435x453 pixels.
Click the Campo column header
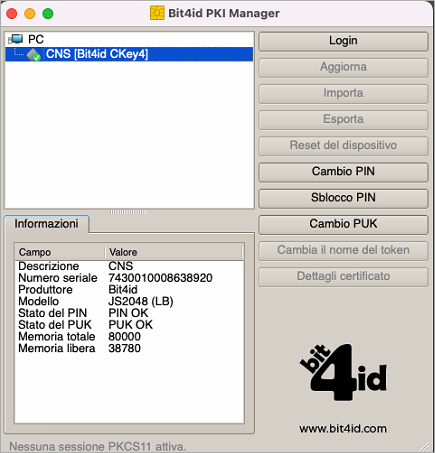pyautogui.click(x=60, y=252)
